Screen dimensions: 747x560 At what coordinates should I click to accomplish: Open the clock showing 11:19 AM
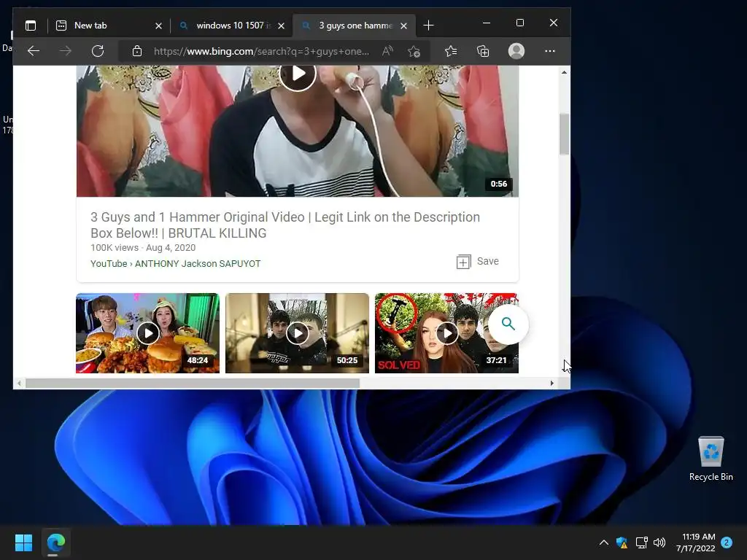point(695,542)
